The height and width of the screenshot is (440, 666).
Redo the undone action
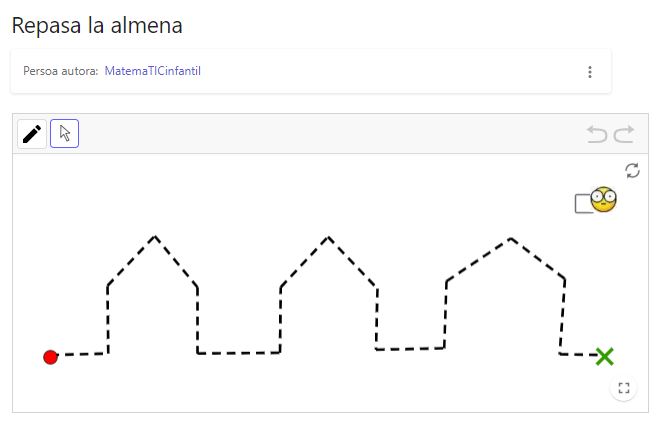pyautogui.click(x=624, y=134)
